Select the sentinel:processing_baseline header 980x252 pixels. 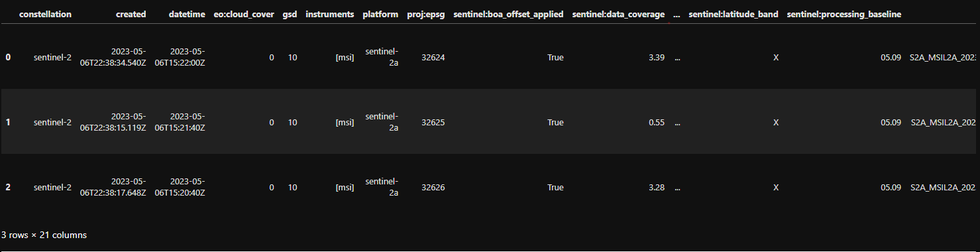click(x=844, y=14)
